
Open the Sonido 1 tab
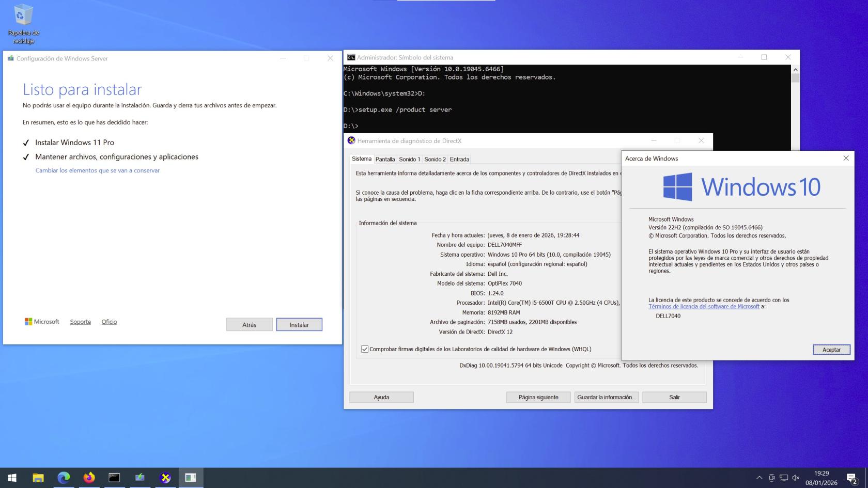(x=409, y=160)
